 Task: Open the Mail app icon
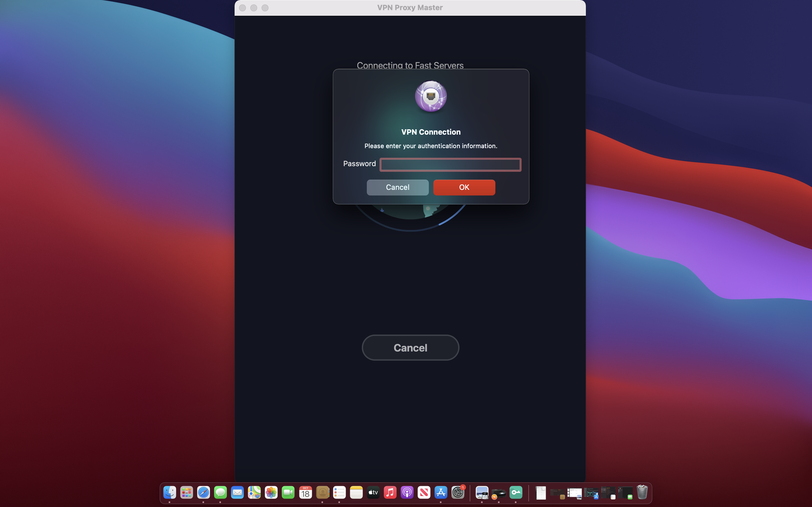click(x=237, y=493)
